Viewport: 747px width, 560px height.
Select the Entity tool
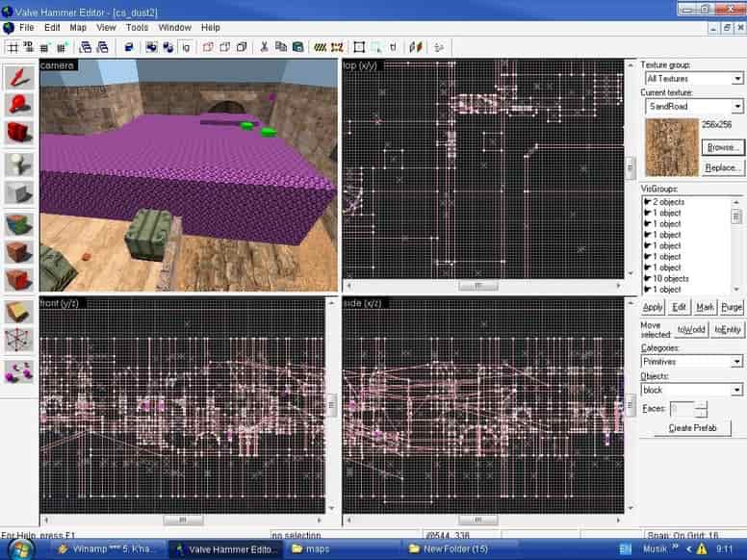(x=19, y=165)
